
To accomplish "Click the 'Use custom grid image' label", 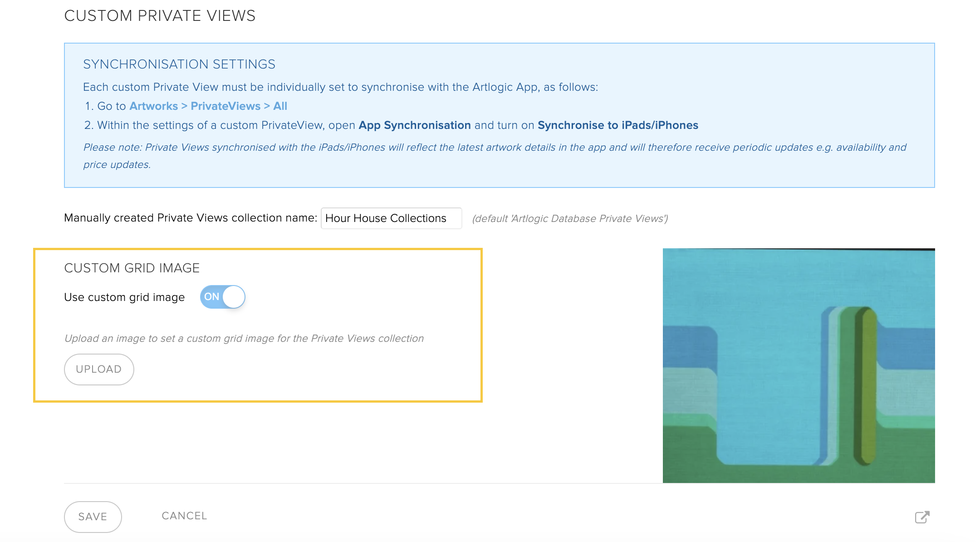I will (124, 297).
